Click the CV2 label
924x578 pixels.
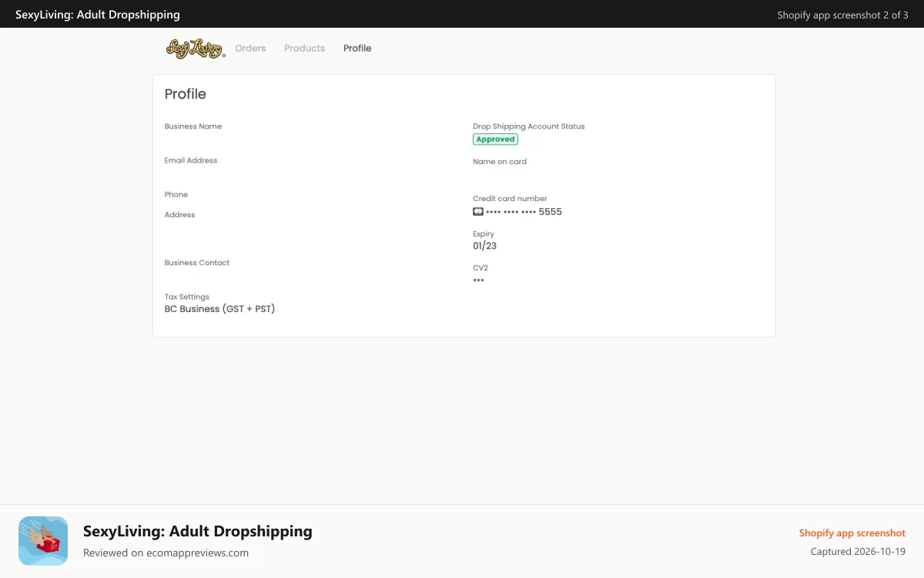point(480,268)
